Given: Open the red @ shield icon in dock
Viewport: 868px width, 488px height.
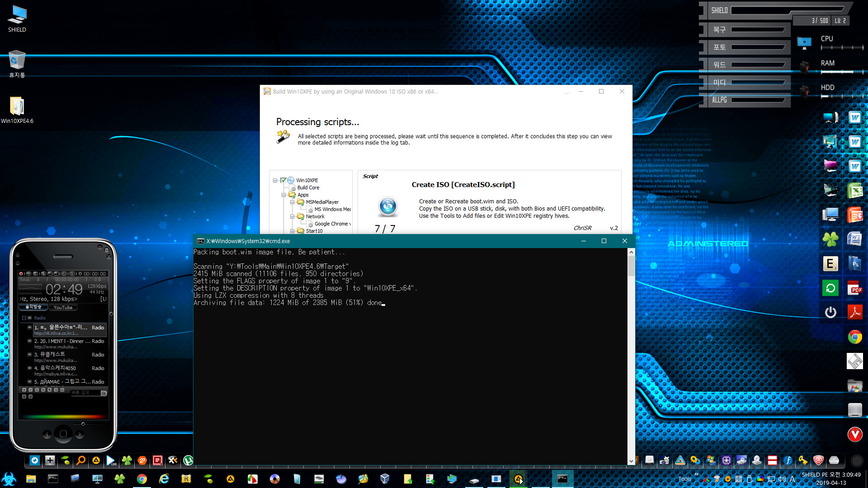Looking at the screenshot, I should click(x=818, y=460).
